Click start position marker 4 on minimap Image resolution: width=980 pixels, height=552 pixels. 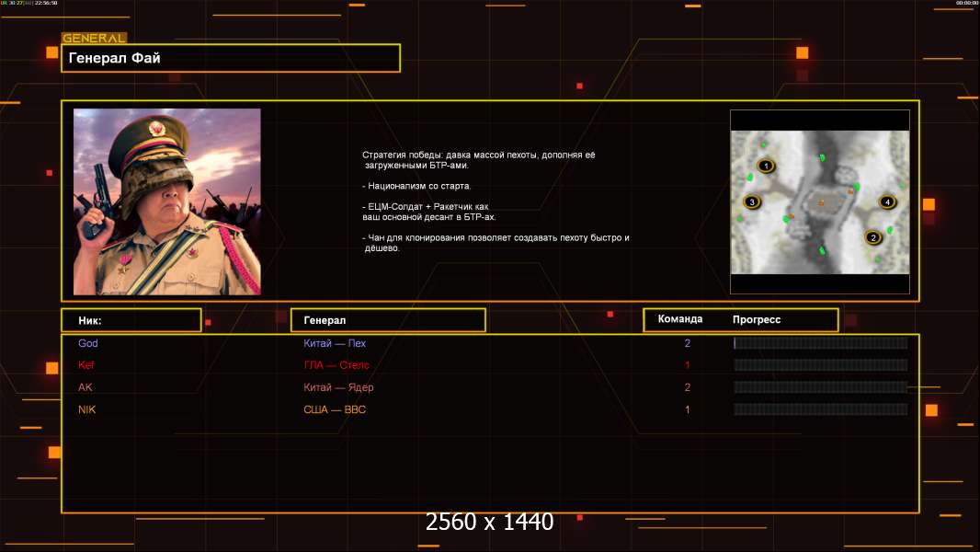(x=887, y=201)
